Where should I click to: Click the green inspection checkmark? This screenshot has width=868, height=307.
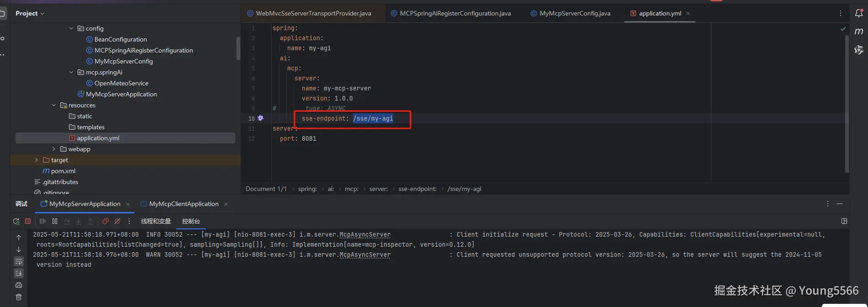point(843,29)
